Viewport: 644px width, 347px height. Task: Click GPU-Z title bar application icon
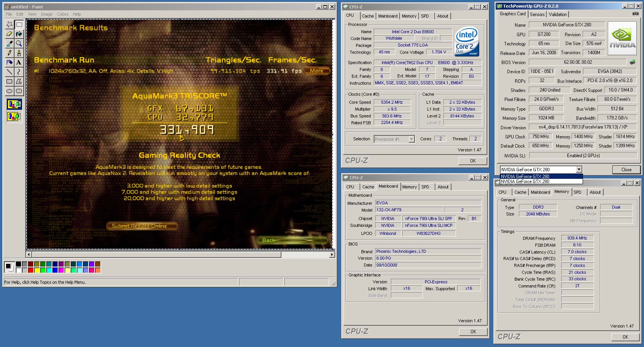(499, 6)
